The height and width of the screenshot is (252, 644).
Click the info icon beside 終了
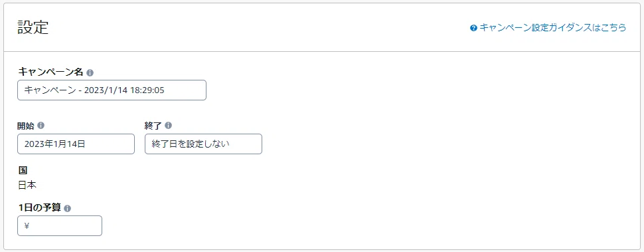tap(169, 126)
